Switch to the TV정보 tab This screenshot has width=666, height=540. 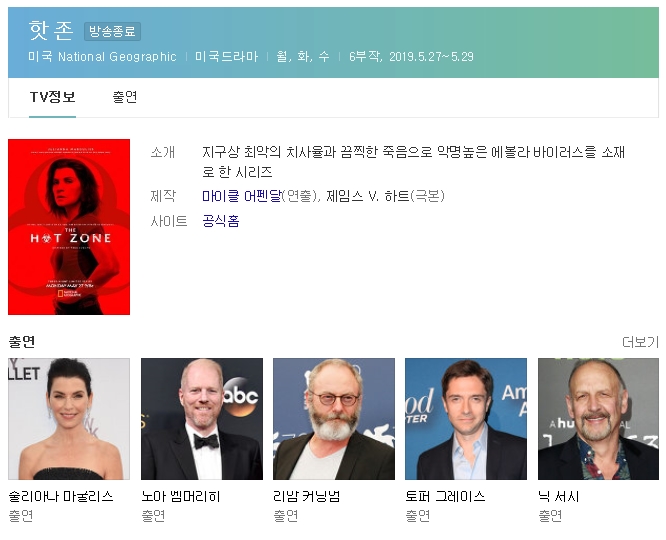pyautogui.click(x=52, y=97)
